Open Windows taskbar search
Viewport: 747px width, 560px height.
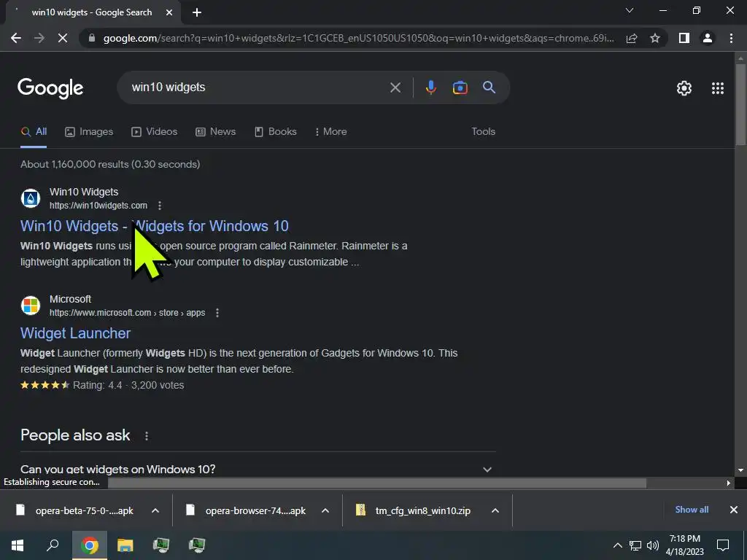tap(53, 545)
